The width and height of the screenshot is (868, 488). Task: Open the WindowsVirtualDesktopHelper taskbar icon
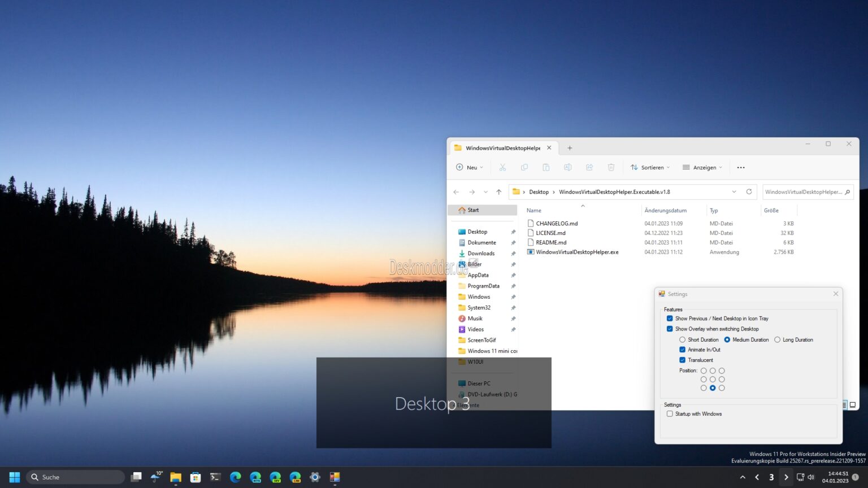[335, 477]
